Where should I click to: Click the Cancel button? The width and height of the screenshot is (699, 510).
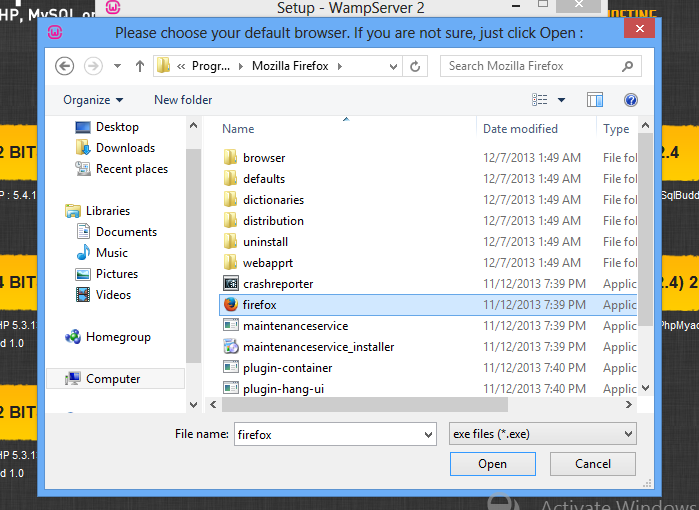point(592,464)
